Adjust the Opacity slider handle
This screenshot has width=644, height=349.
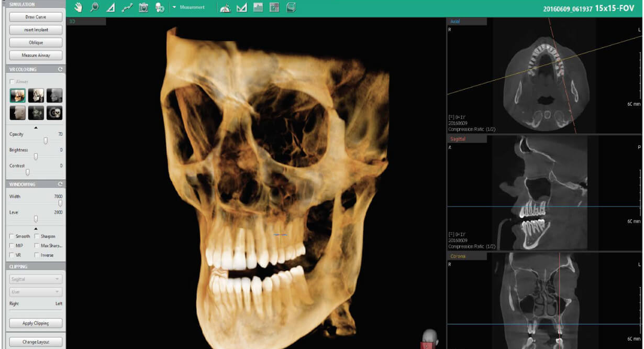click(x=46, y=140)
